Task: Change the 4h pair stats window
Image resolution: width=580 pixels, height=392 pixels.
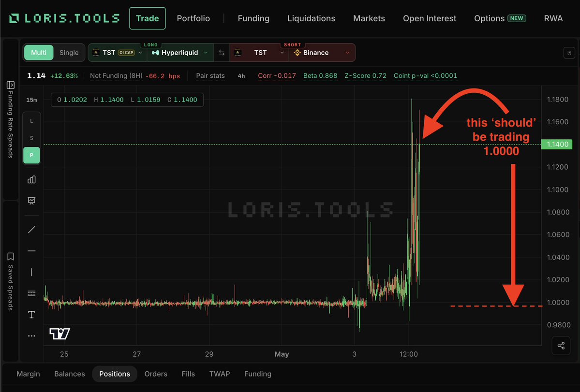Action: 241,76
